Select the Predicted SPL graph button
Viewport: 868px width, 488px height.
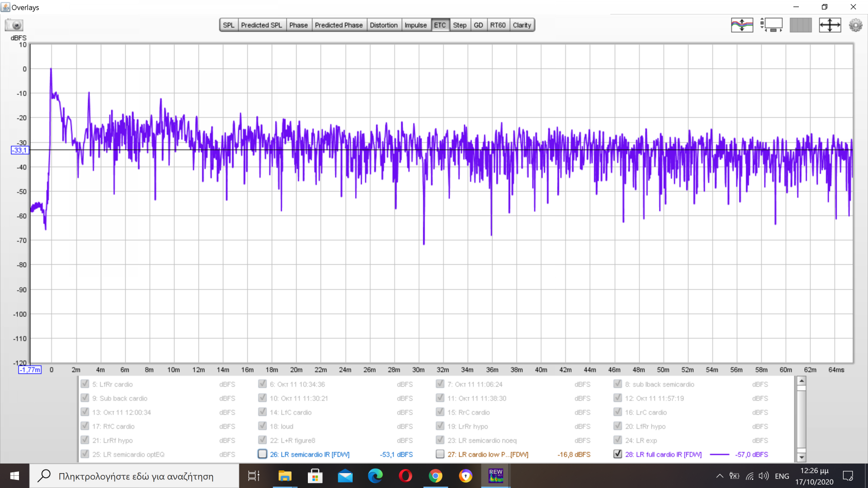[x=261, y=25]
